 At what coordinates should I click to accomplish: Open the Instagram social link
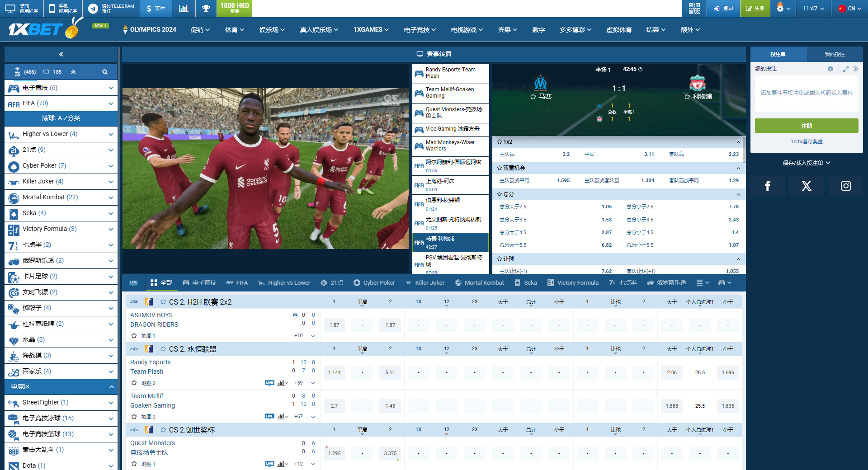click(845, 186)
